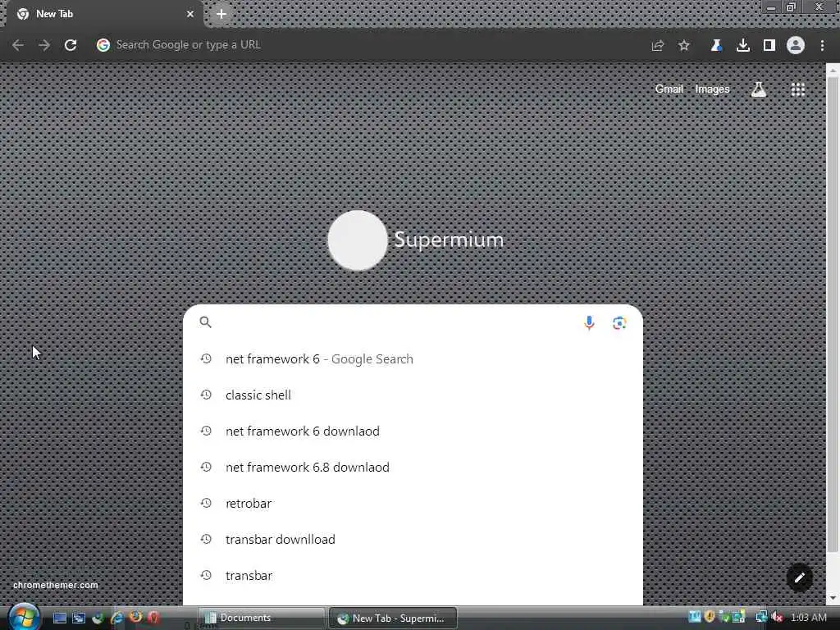Open the side panel toolbar icon

point(769,46)
